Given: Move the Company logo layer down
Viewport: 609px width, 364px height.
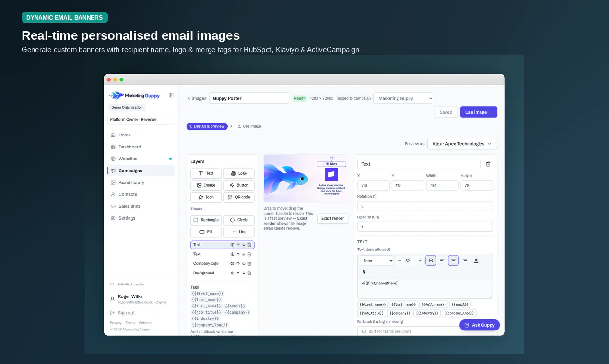Looking at the screenshot, I should (244, 264).
